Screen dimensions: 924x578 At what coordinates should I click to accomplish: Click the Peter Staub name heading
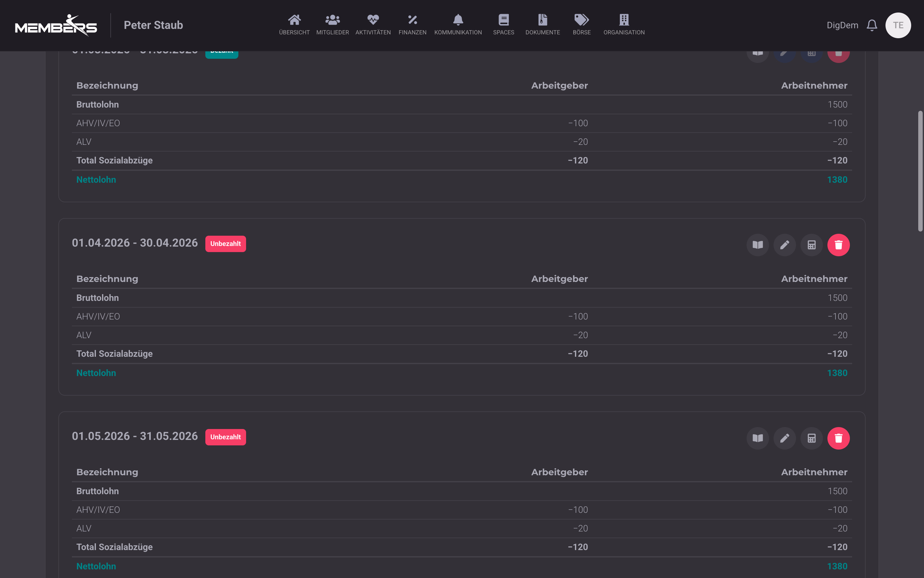(153, 25)
